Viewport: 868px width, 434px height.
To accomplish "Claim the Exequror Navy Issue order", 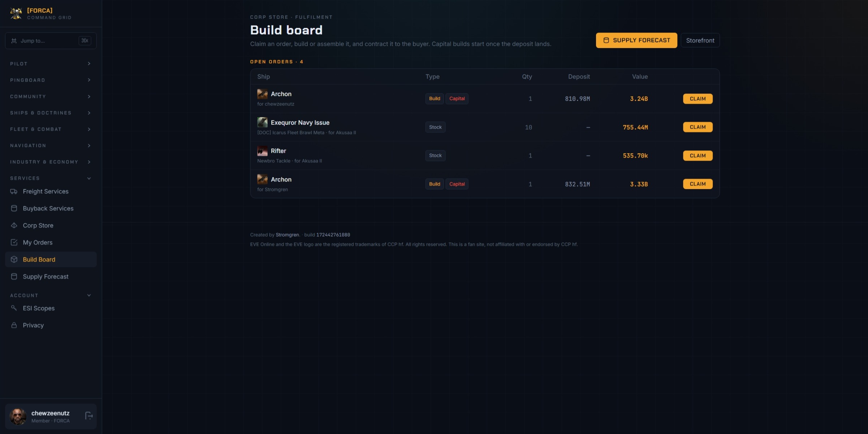I will point(698,127).
